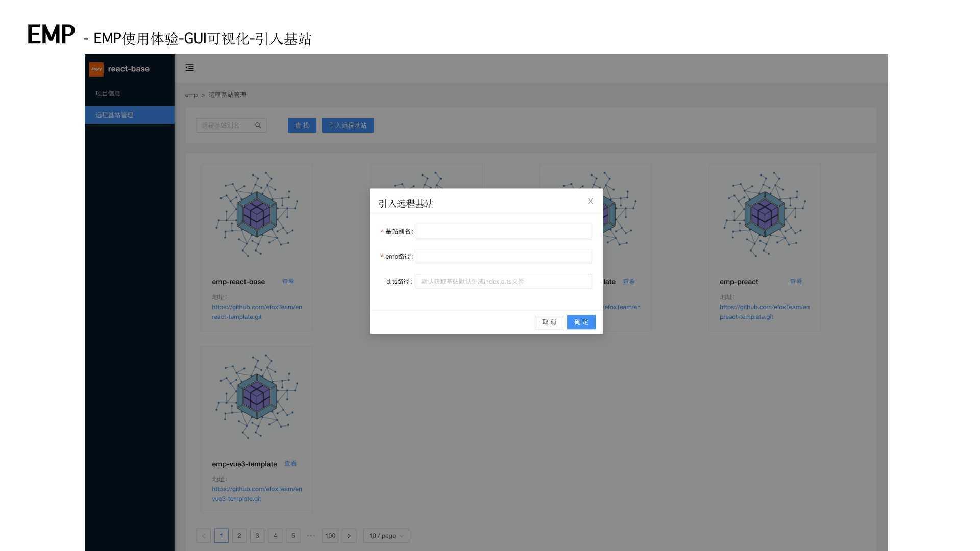Click the next page arrow in pagination

click(x=349, y=535)
